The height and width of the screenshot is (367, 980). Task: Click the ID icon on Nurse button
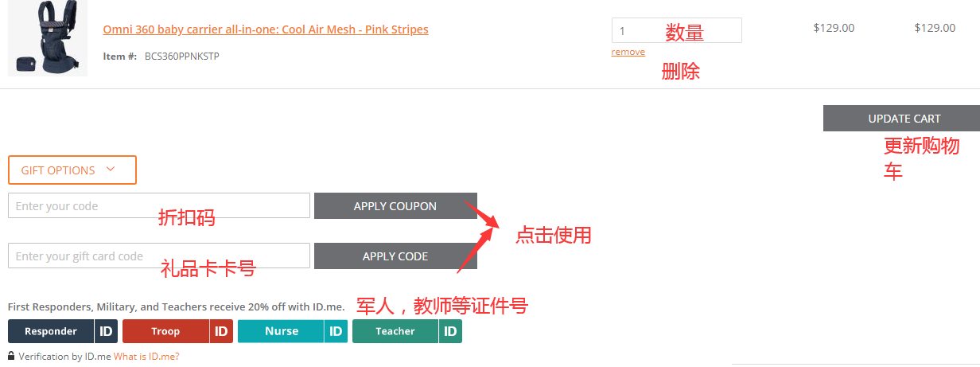pos(336,331)
